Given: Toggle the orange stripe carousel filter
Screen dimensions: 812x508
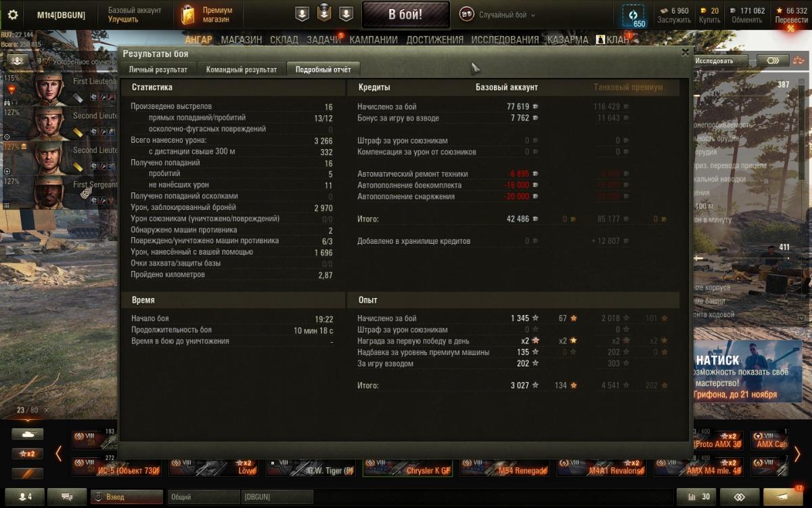Looking at the screenshot, I should [x=27, y=473].
